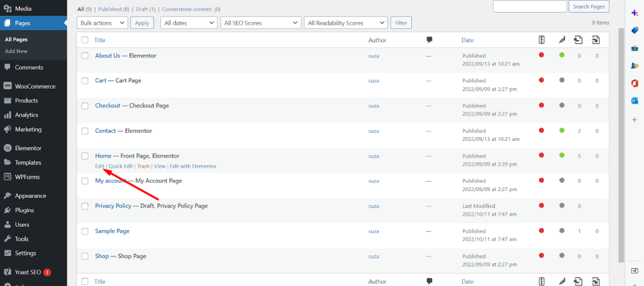Sort by SEO score column icon

(x=541, y=40)
